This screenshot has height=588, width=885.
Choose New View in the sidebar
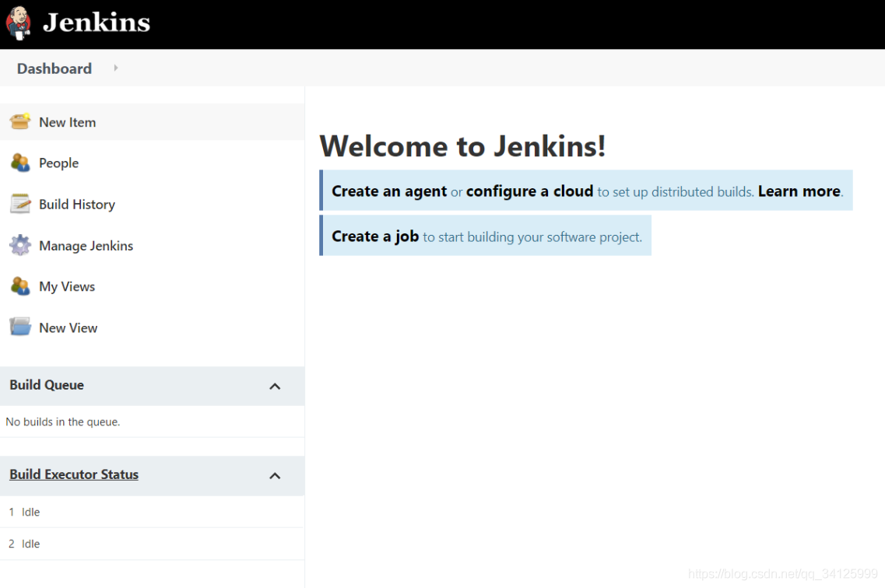(68, 327)
